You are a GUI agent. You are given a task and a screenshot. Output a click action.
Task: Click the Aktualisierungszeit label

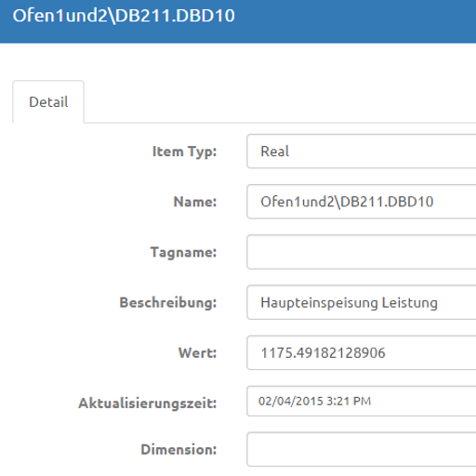click(x=148, y=403)
